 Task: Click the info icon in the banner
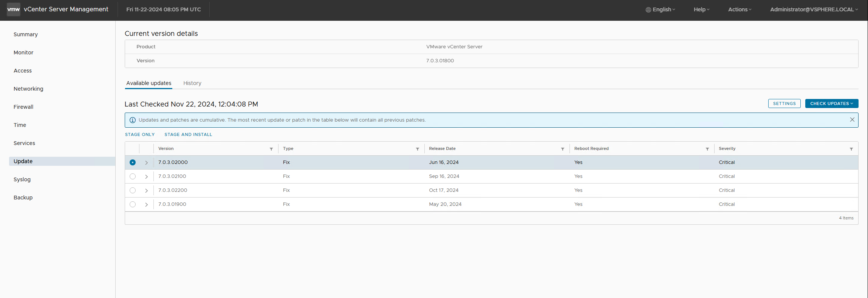coord(133,120)
